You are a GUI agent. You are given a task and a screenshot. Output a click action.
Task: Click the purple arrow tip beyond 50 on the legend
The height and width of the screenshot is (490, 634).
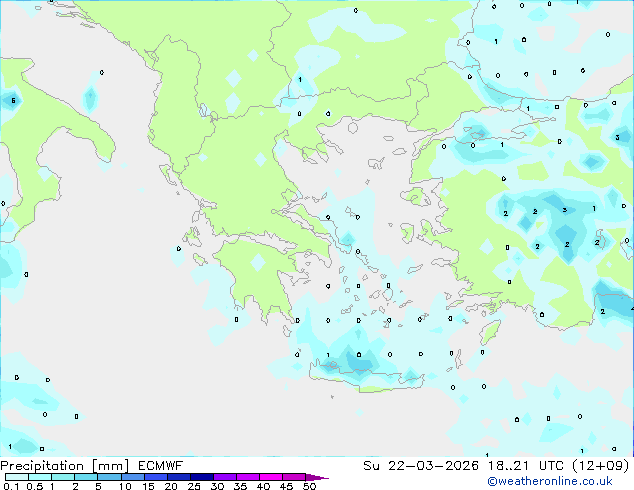(x=317, y=477)
